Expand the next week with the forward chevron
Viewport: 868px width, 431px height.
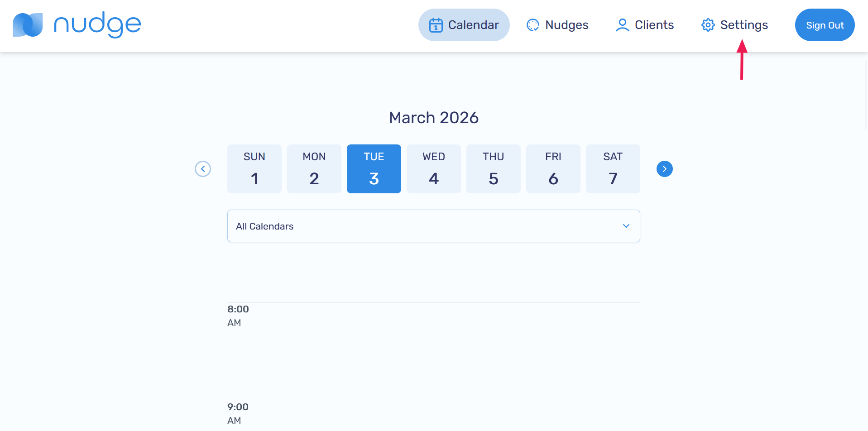[664, 168]
